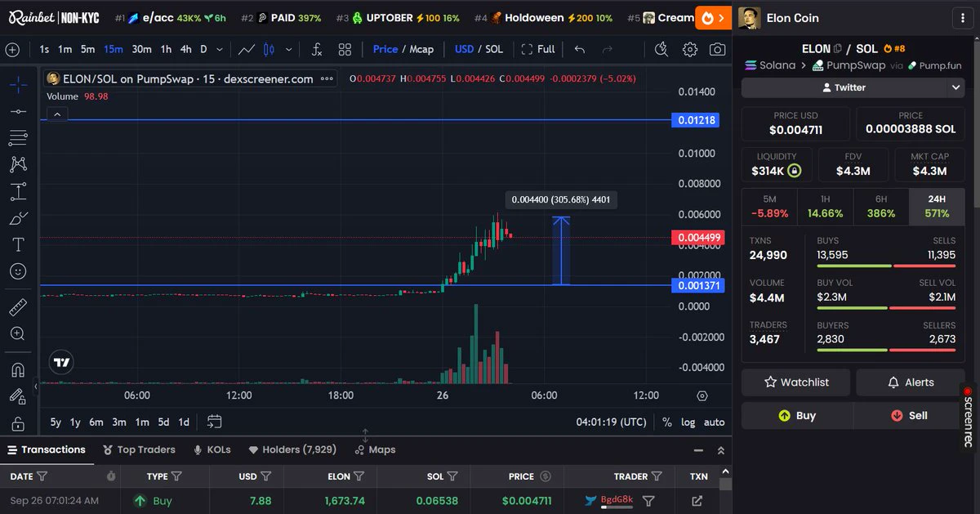Open quick search in chart toolbar
Screen dimensions: 980x514
662,49
